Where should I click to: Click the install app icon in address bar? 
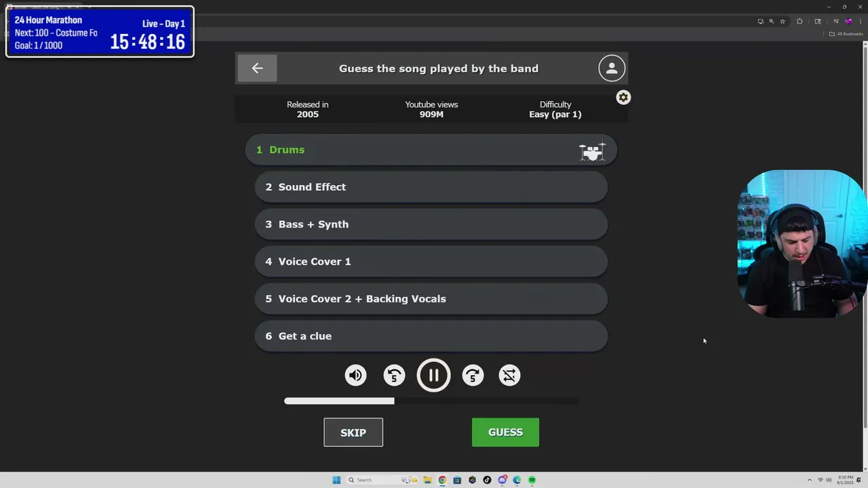tap(761, 21)
